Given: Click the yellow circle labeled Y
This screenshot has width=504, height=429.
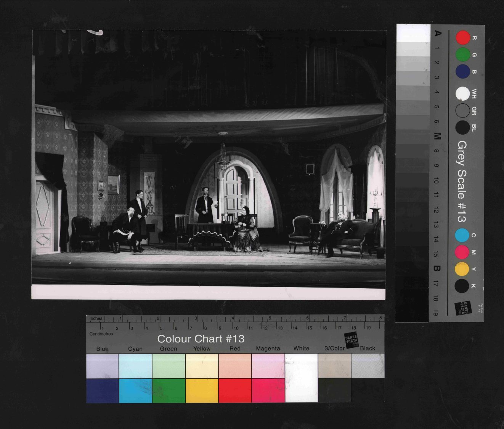Looking at the screenshot, I should click(462, 269).
